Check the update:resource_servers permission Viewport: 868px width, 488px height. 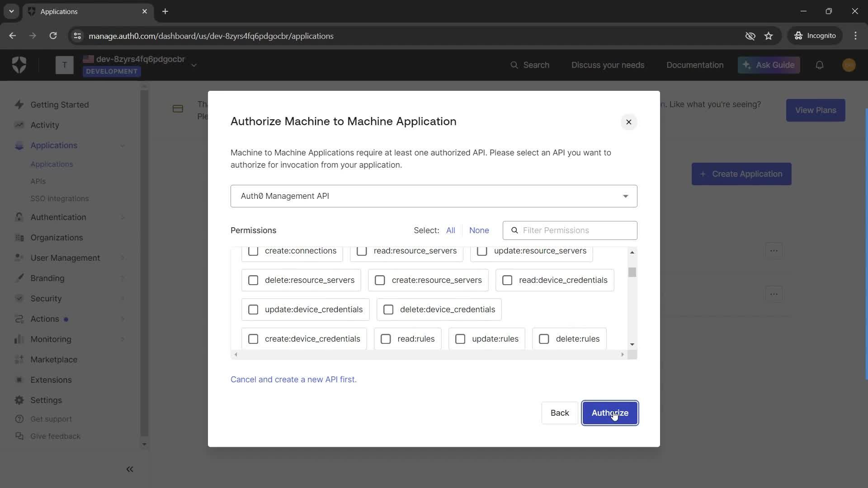[482, 251]
